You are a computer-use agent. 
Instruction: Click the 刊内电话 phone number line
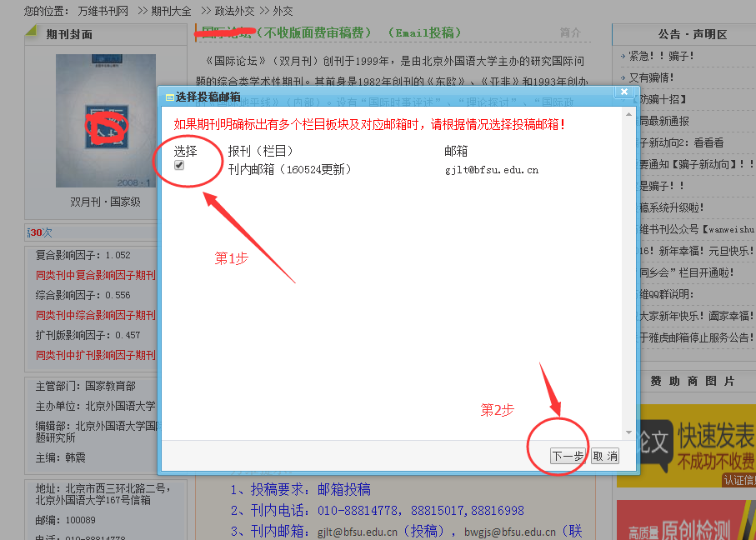point(377,511)
